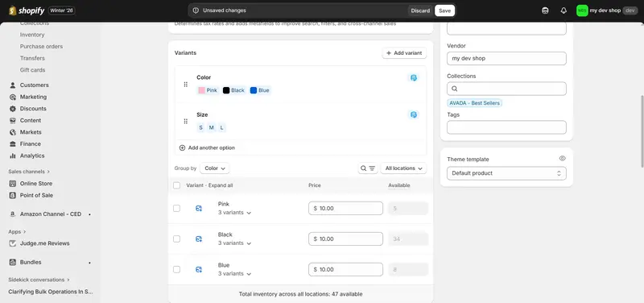Add image to Pink variant
The width and height of the screenshot is (644, 303).
199,209
